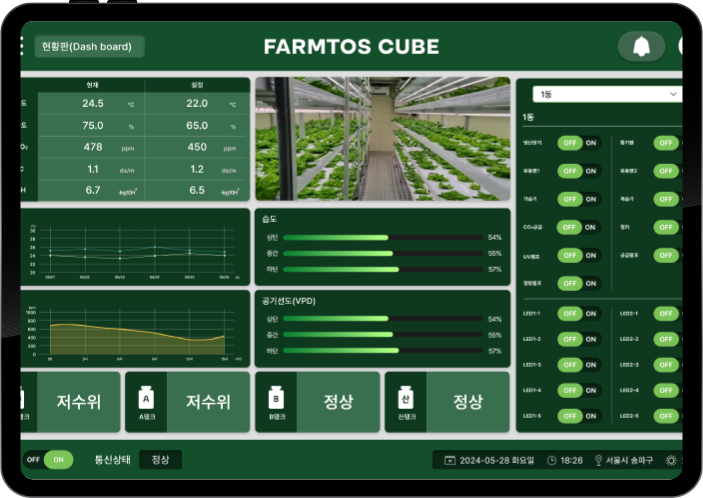Image resolution: width=703 pixels, height=498 pixels.
Task: Click the 현재 column header
Action: point(92,85)
